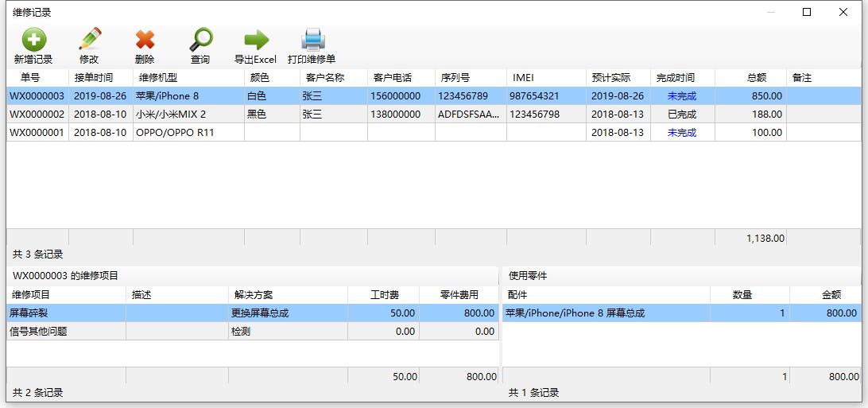868x408 pixels.
Task: Select part 苹果/iPhone/iPhone 8 屏幕总成
Action: (682, 313)
